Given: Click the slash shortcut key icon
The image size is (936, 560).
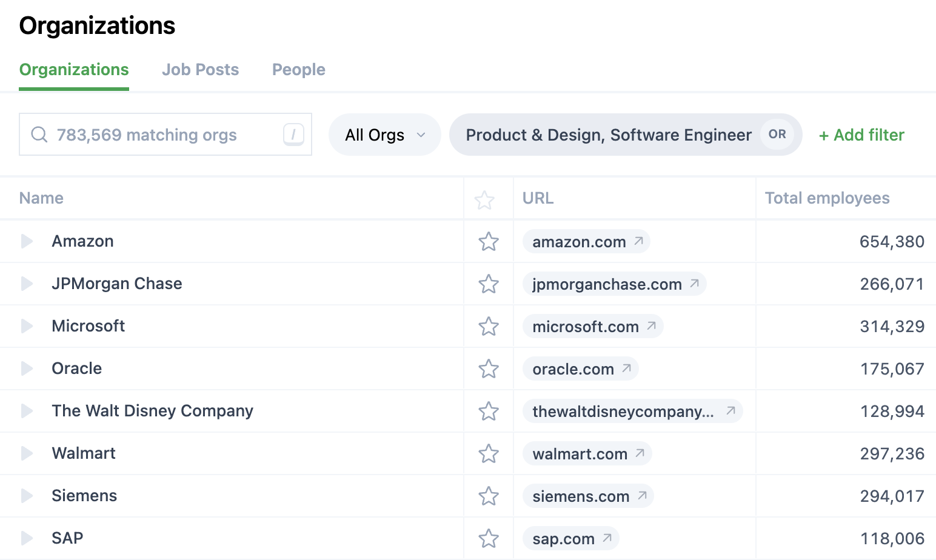Looking at the screenshot, I should coord(293,135).
